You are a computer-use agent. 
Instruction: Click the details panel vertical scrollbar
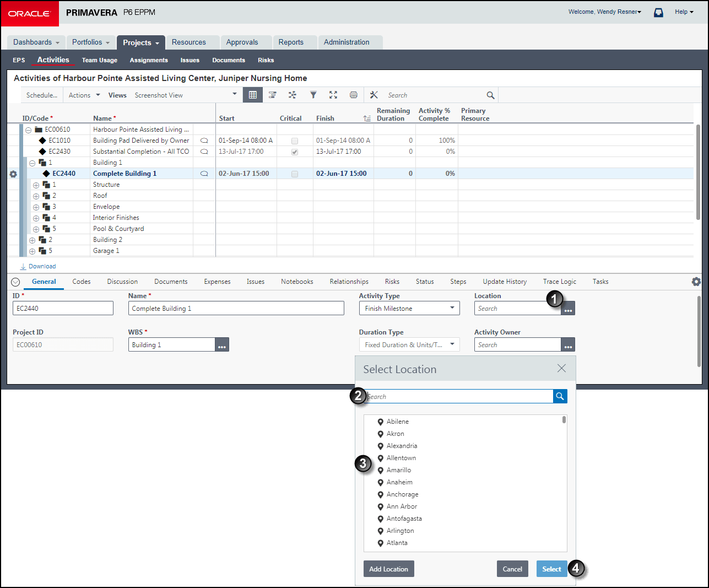pos(699,331)
